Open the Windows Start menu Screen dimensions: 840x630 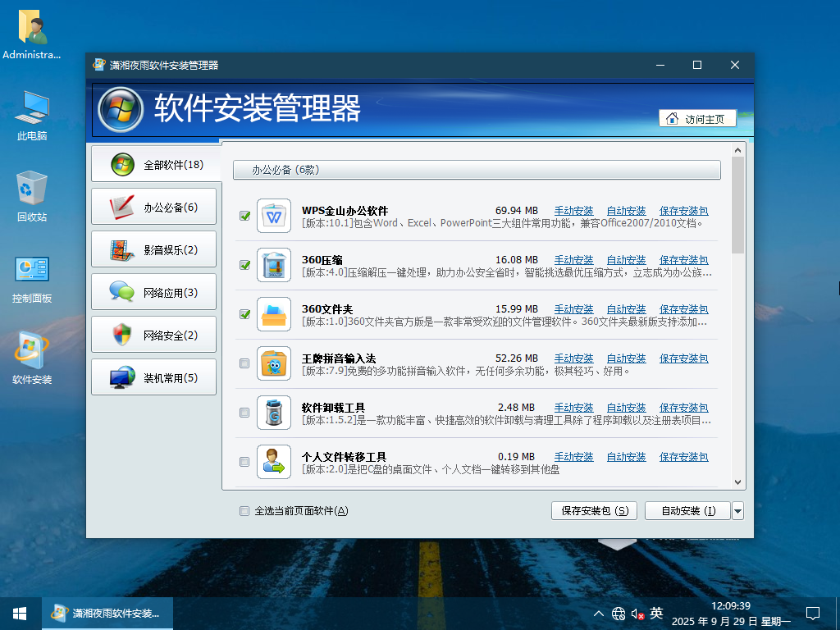point(20,613)
